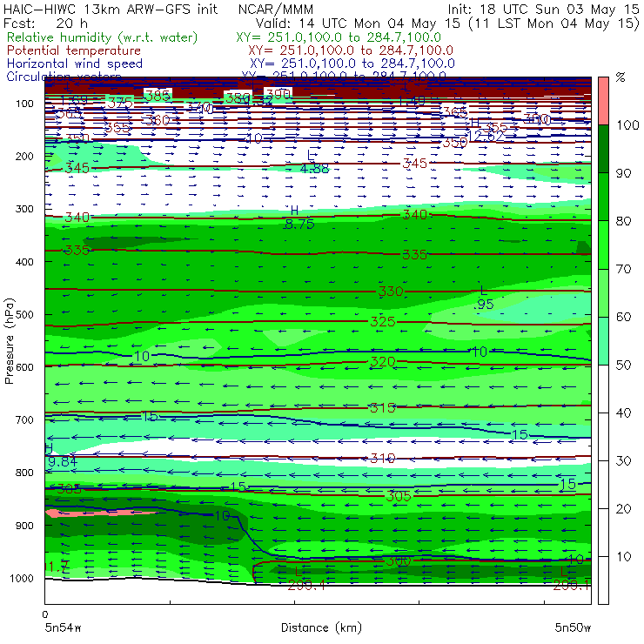
Task: Click the "330" potential temperature contour label
Action: tap(391, 292)
